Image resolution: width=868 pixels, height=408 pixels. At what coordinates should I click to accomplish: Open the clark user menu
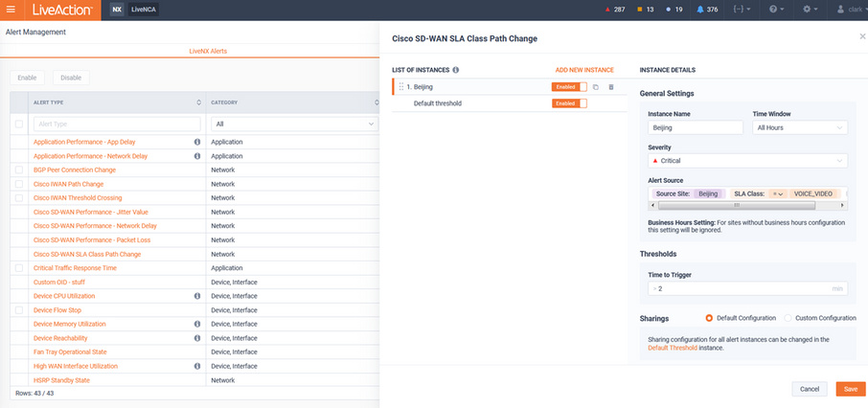tap(852, 10)
